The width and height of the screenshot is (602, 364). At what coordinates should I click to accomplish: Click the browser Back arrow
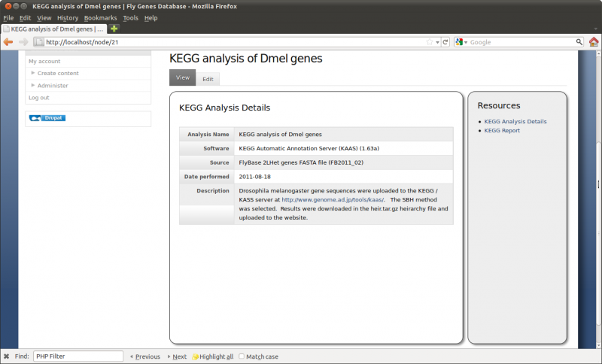point(8,42)
